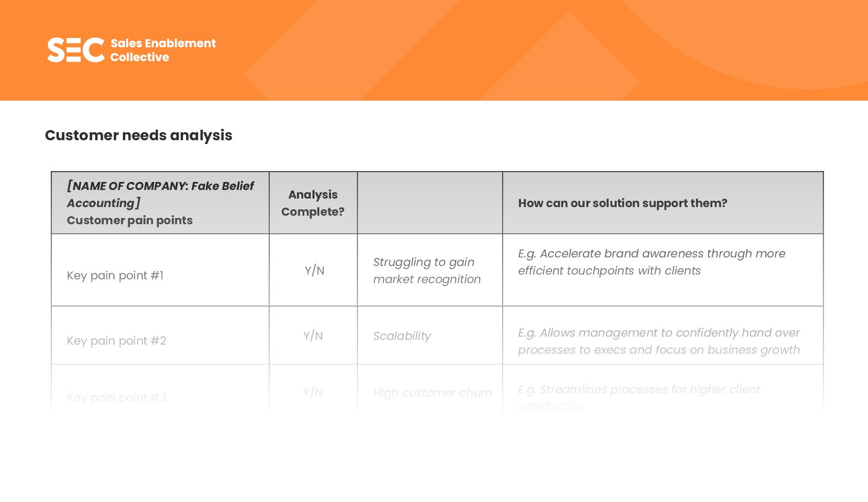Click the empty third column header cell
The width and height of the screenshot is (868, 502).
pos(430,203)
